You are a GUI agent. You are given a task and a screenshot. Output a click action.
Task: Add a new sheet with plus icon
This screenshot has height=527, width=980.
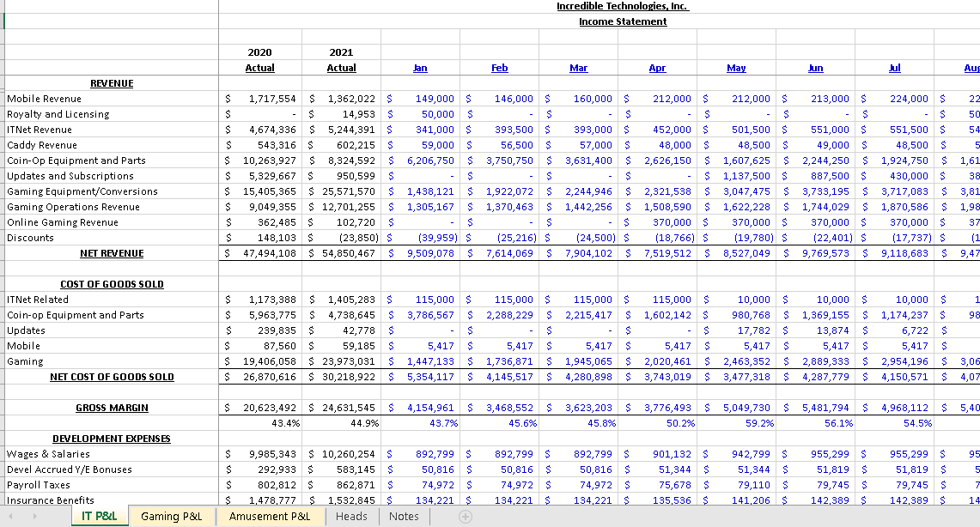pos(465,517)
